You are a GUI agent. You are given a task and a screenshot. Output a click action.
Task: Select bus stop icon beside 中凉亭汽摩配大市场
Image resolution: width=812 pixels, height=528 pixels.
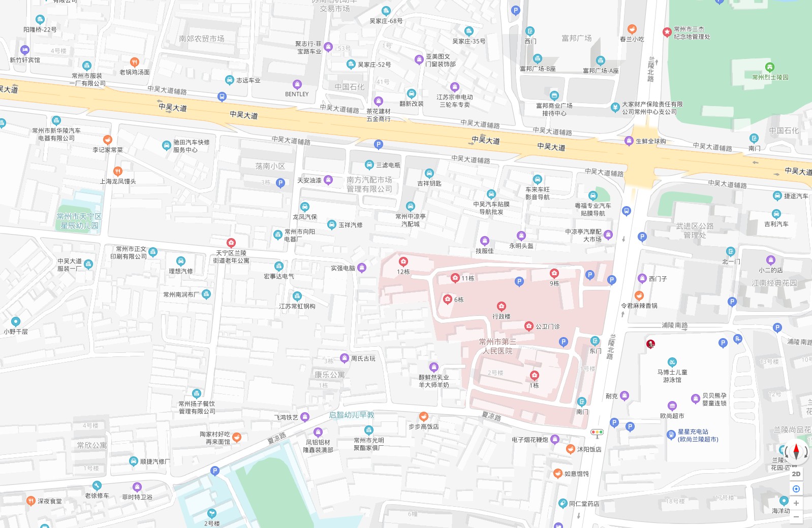pyautogui.click(x=627, y=211)
